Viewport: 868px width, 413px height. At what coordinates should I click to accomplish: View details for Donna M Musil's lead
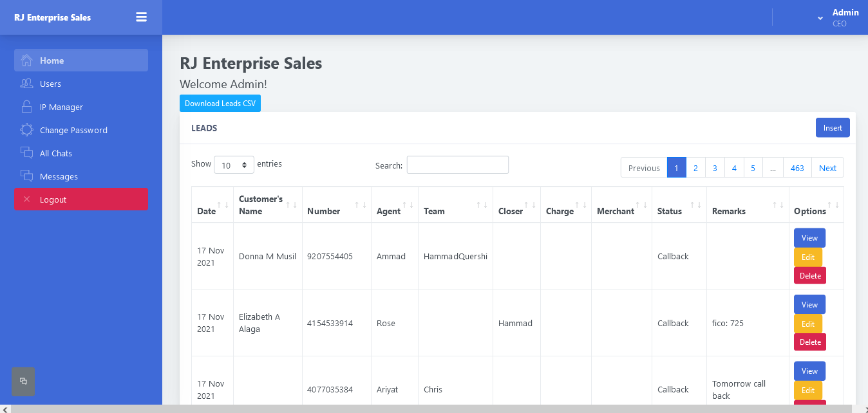tap(809, 237)
